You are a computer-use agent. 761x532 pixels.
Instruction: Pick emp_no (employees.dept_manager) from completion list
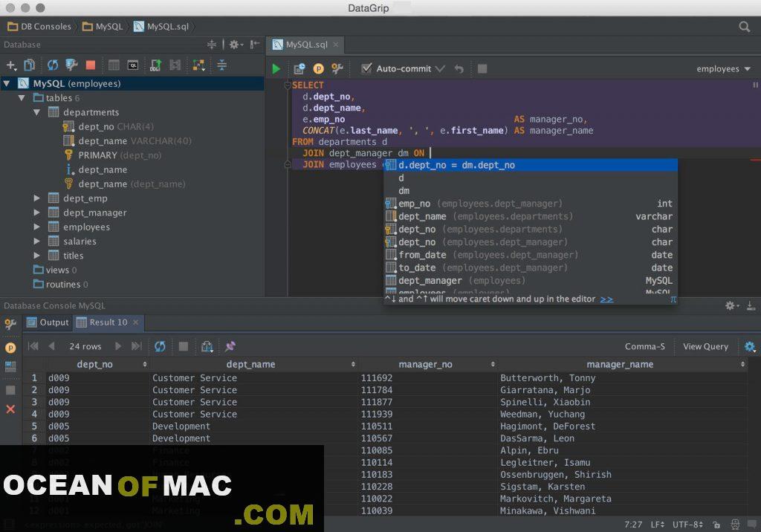[x=531, y=204]
